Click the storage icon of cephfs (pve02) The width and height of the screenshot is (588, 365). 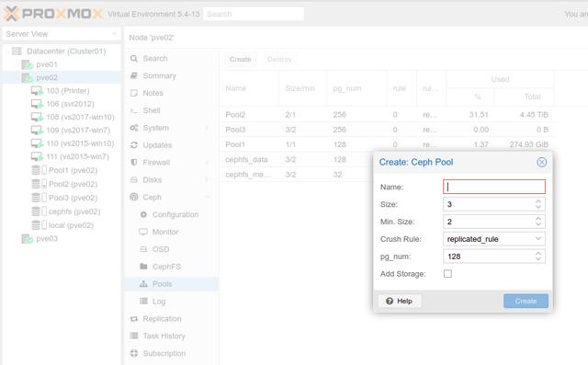click(39, 211)
